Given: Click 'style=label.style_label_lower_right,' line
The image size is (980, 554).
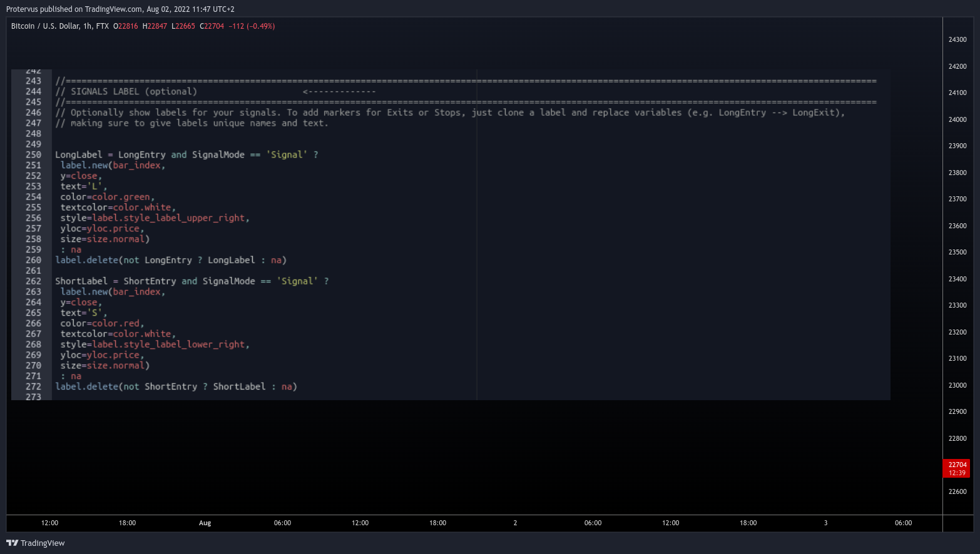Looking at the screenshot, I should coord(155,344).
